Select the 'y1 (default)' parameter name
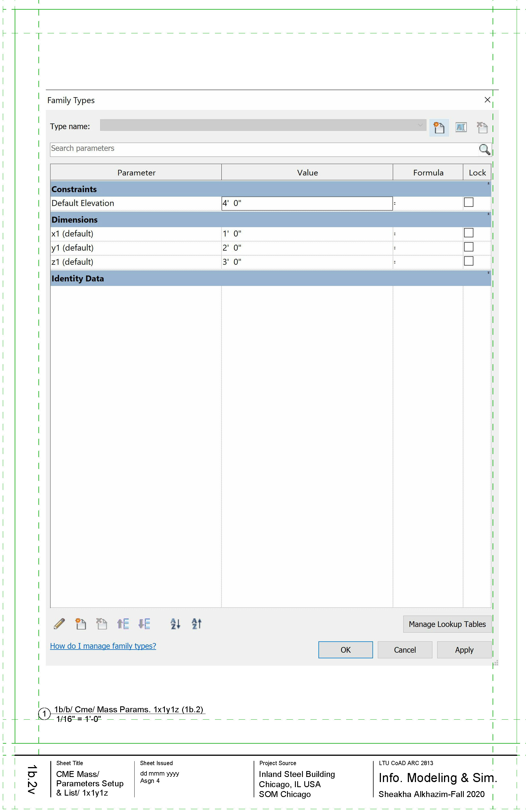526x812 pixels. tap(72, 248)
